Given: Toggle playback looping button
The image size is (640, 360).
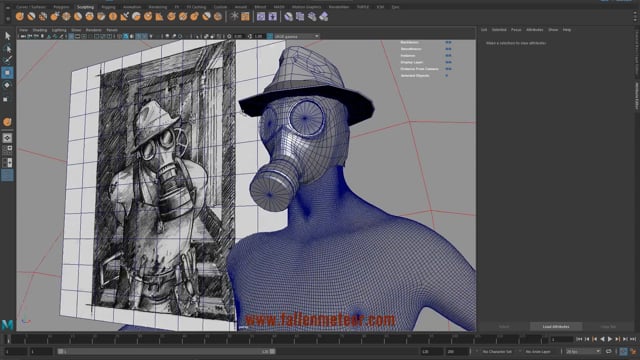Looking at the screenshot, I should point(609,351).
